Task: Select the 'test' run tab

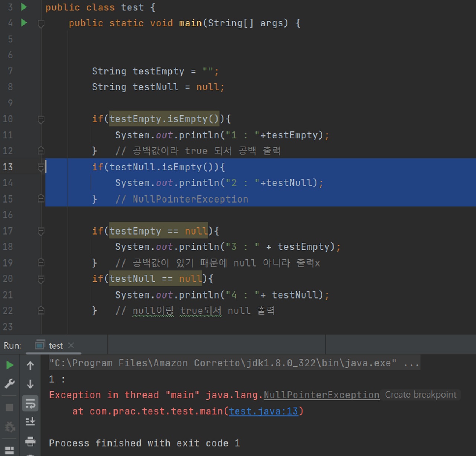Action: (56, 345)
